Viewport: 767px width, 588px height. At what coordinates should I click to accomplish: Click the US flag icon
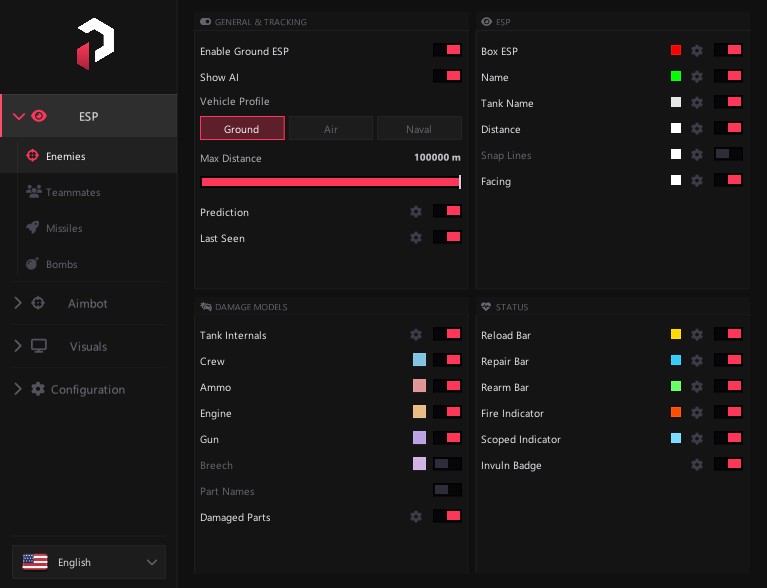pyautogui.click(x=35, y=562)
